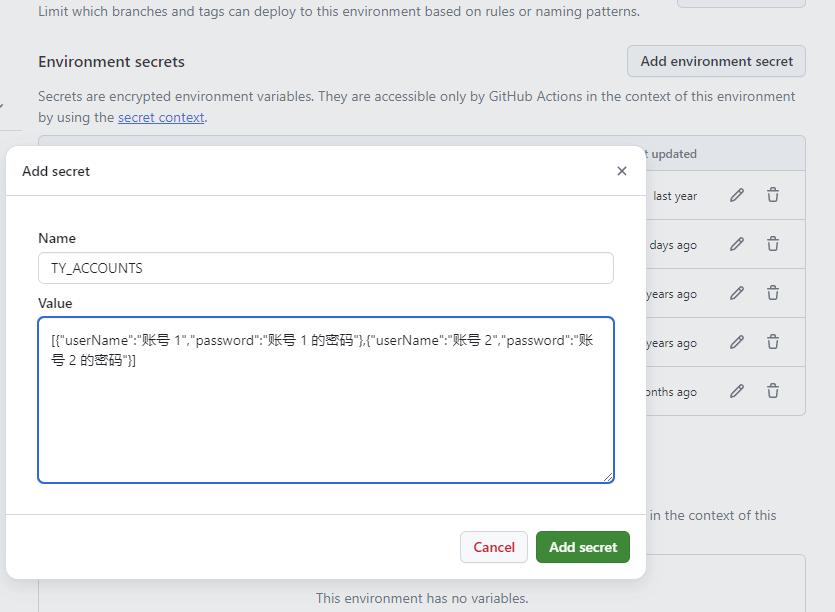Click the Value field label

tap(55, 303)
